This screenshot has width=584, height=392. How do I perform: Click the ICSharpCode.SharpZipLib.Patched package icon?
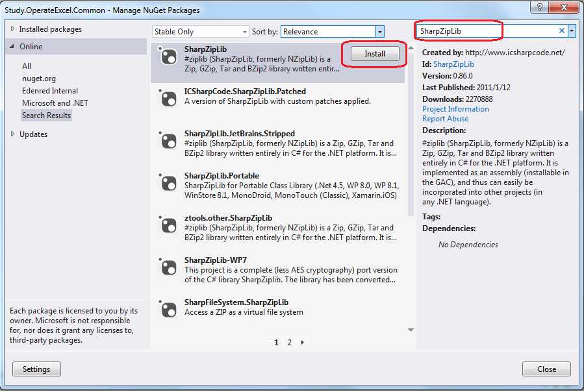click(x=168, y=99)
